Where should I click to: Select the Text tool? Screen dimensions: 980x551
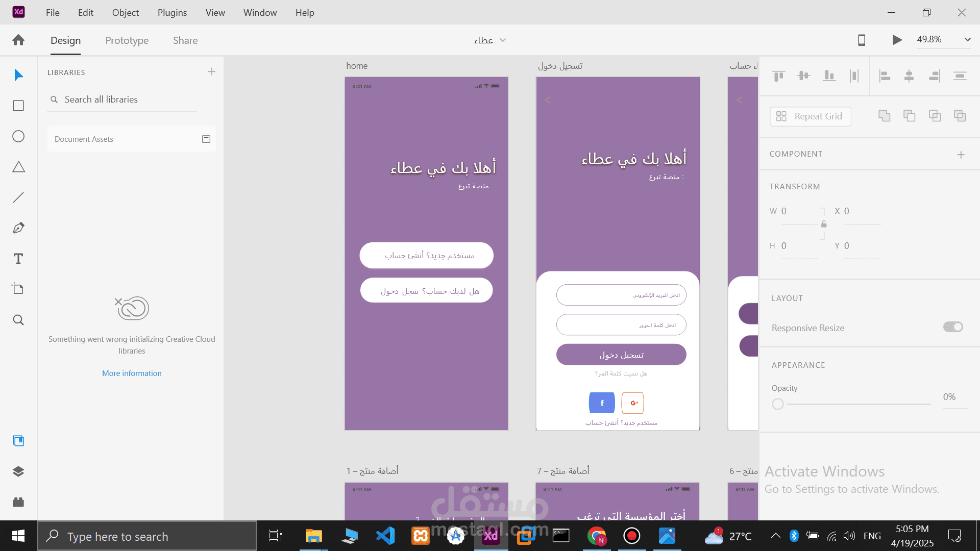18,259
